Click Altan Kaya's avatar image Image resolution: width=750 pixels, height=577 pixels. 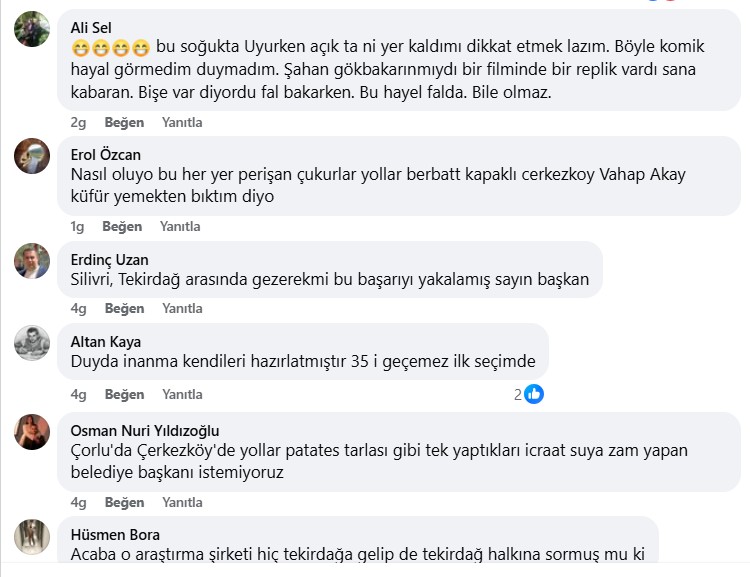(x=32, y=344)
